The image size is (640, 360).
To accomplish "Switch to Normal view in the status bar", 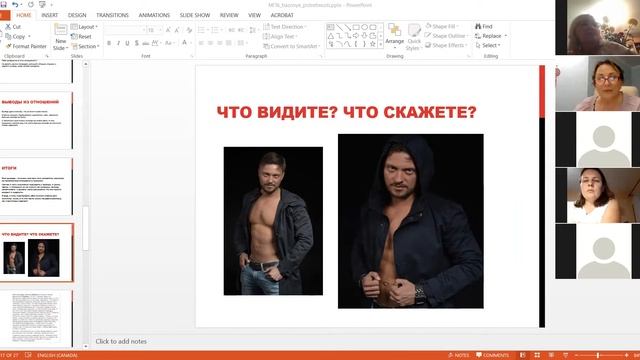I will 523,355.
